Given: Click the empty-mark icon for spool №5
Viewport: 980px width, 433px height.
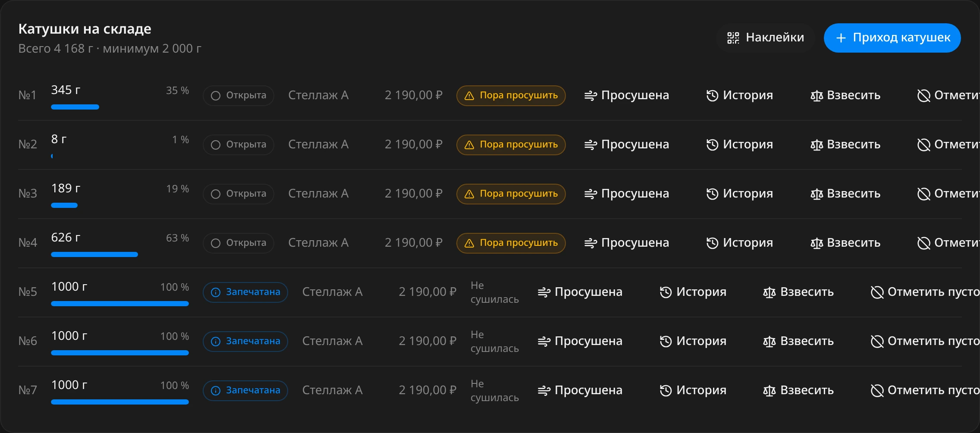Looking at the screenshot, I should pyautogui.click(x=877, y=292).
